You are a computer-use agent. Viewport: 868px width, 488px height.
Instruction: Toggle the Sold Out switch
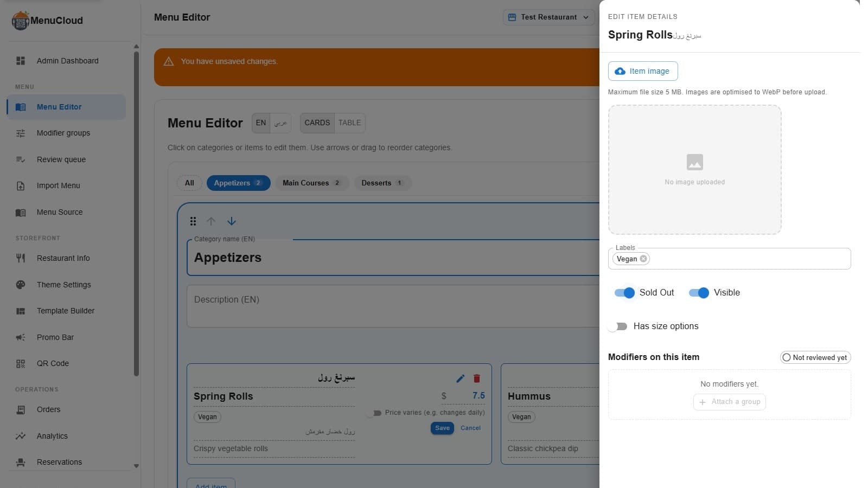pyautogui.click(x=624, y=293)
